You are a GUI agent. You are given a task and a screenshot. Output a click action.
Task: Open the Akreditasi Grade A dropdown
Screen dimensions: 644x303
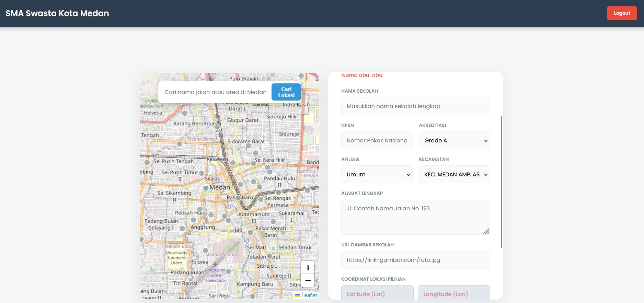[x=454, y=140]
